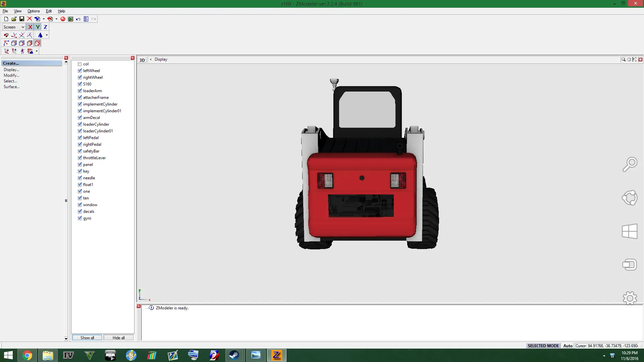Toggle the Z axis constraint
This screenshot has width=644, height=362.
tap(45, 27)
